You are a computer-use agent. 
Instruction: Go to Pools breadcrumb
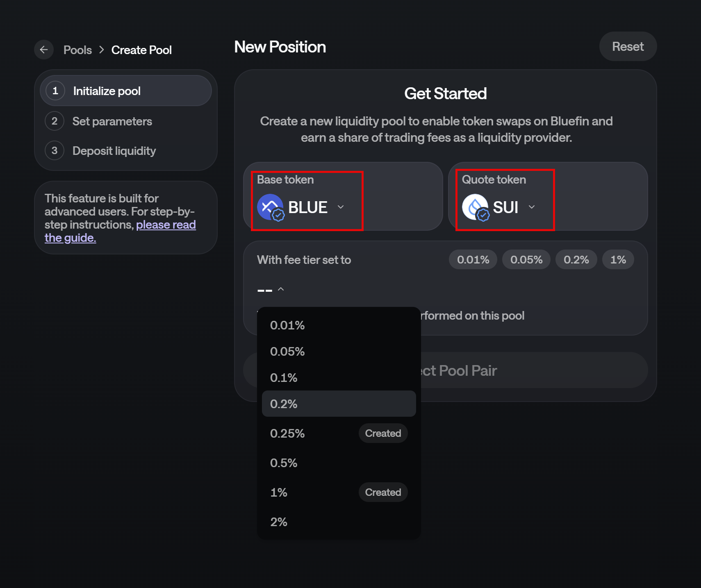click(77, 50)
